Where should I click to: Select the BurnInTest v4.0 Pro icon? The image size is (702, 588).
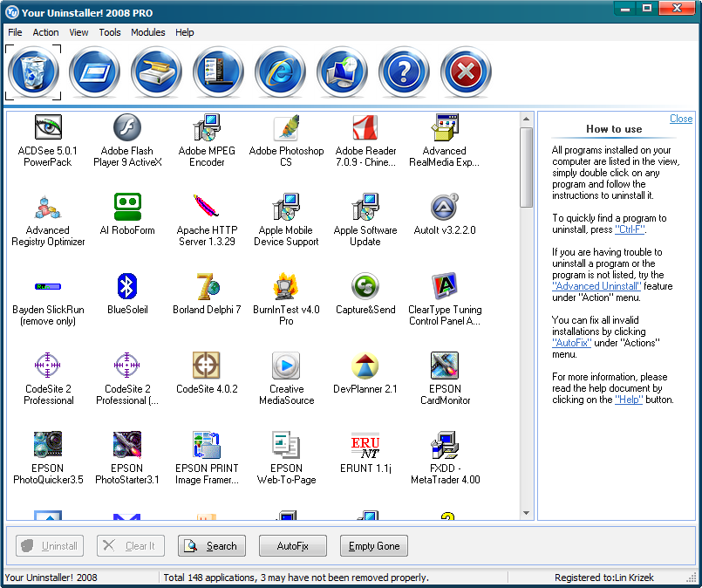tap(286, 286)
